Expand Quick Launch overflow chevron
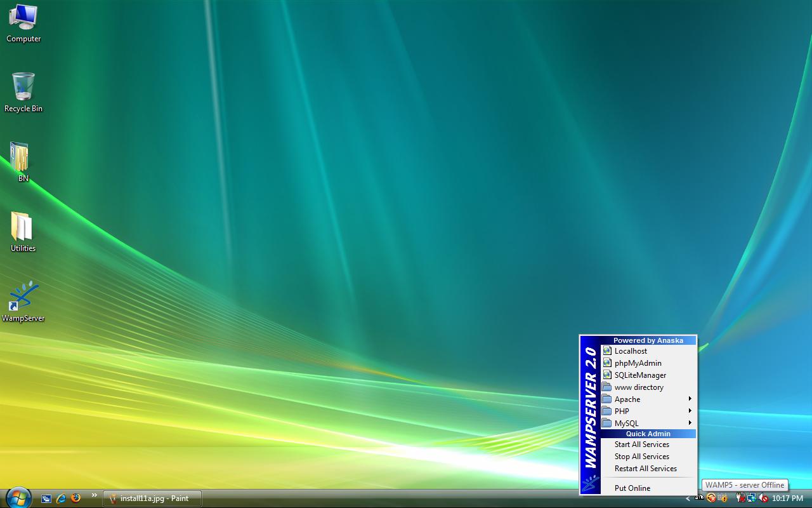812x508 pixels. [x=95, y=495]
